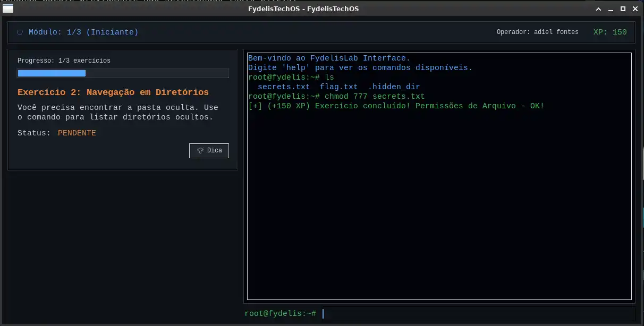
Task: Close the FydelisTechOS window
Action: tap(635, 9)
